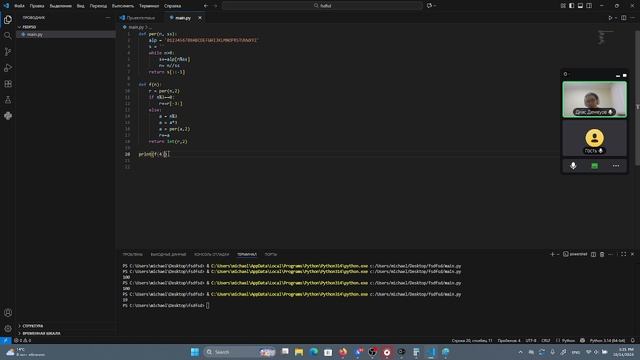The image size is (640, 360).
Task: Open the Терминал menu
Action: 149,6
